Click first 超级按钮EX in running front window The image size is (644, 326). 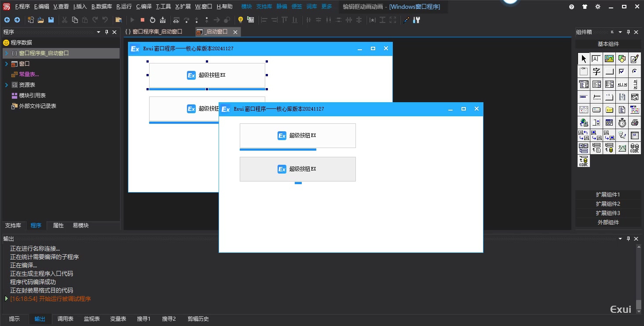coord(298,136)
